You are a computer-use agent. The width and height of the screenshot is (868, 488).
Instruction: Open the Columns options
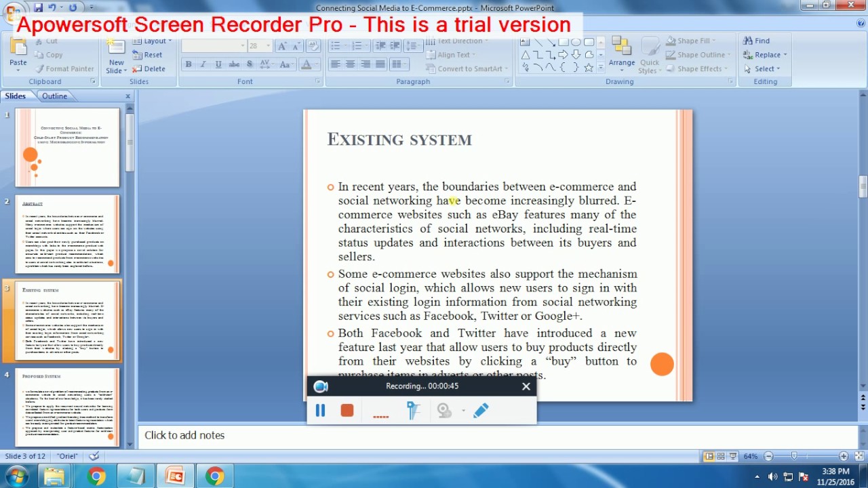tap(399, 64)
